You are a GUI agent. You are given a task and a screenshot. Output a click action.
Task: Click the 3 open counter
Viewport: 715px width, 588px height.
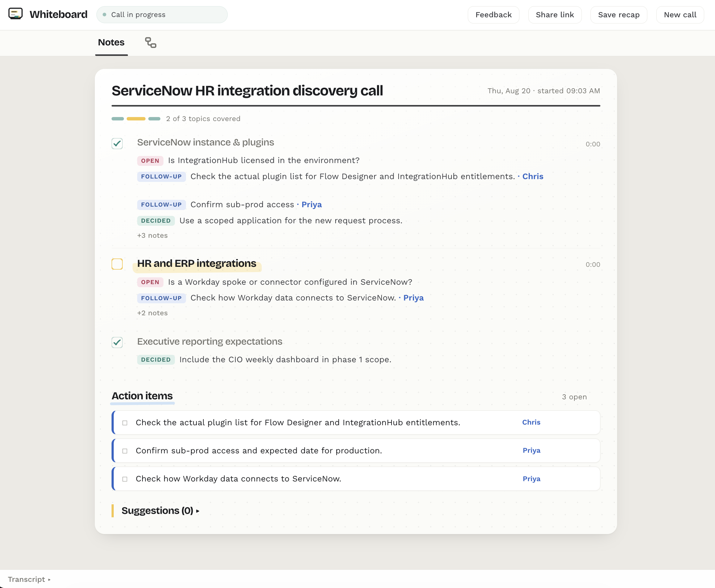pyautogui.click(x=574, y=397)
